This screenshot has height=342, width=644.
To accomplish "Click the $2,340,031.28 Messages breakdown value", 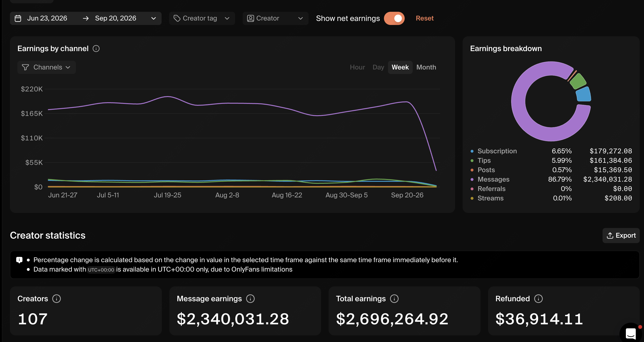I will (x=607, y=179).
